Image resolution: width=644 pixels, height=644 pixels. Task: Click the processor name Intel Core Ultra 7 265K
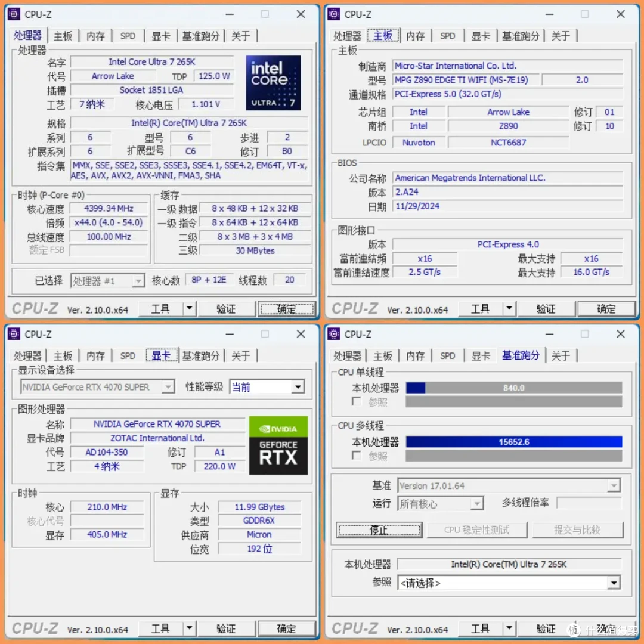pos(152,61)
